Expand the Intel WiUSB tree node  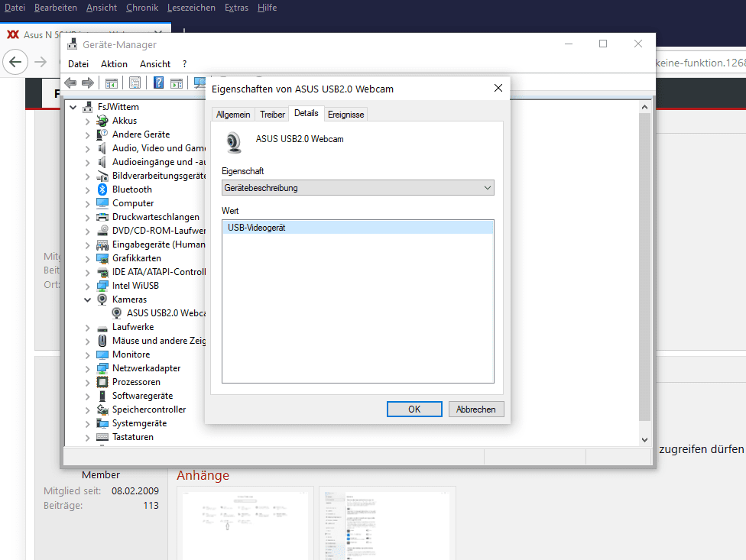(88, 286)
